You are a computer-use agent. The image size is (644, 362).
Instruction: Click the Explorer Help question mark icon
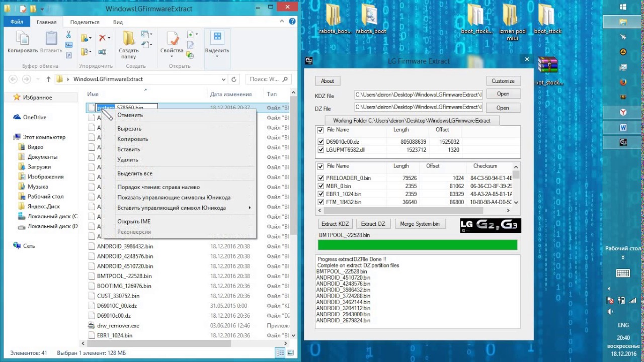pos(292,22)
